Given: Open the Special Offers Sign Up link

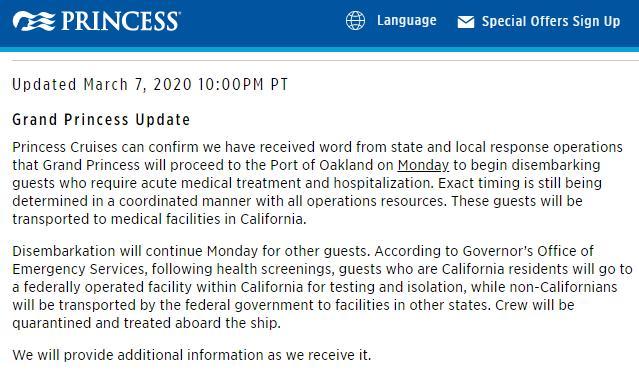Looking at the screenshot, I should point(551,21).
